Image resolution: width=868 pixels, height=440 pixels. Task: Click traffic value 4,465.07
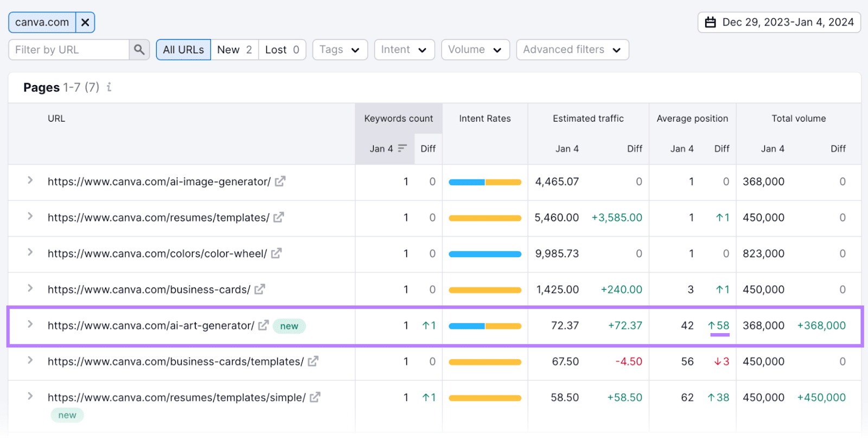(x=557, y=182)
